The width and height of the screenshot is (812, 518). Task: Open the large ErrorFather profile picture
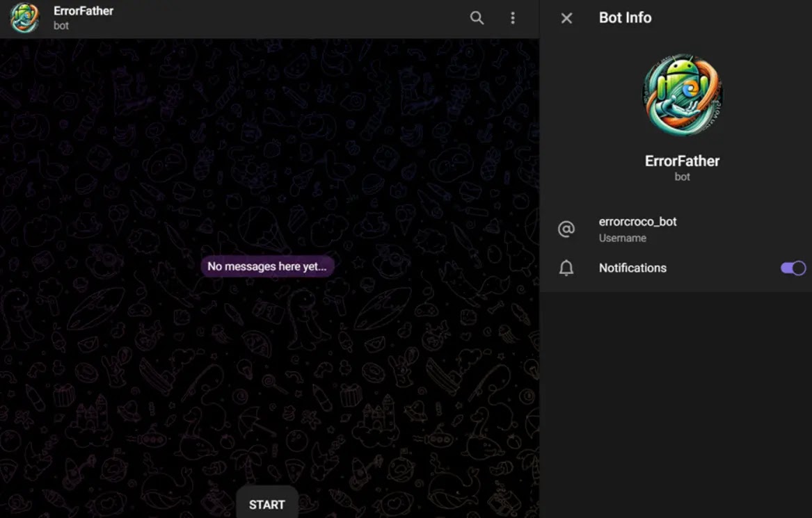tap(682, 95)
